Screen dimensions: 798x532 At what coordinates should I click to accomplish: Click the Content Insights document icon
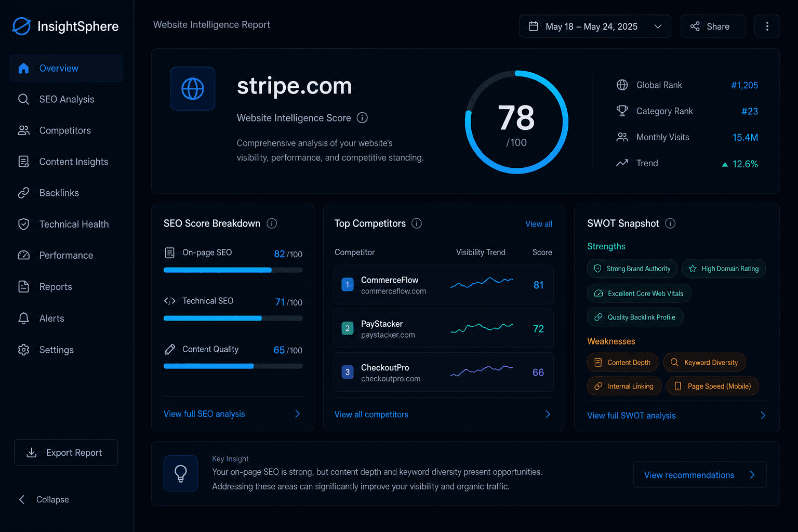(x=23, y=162)
